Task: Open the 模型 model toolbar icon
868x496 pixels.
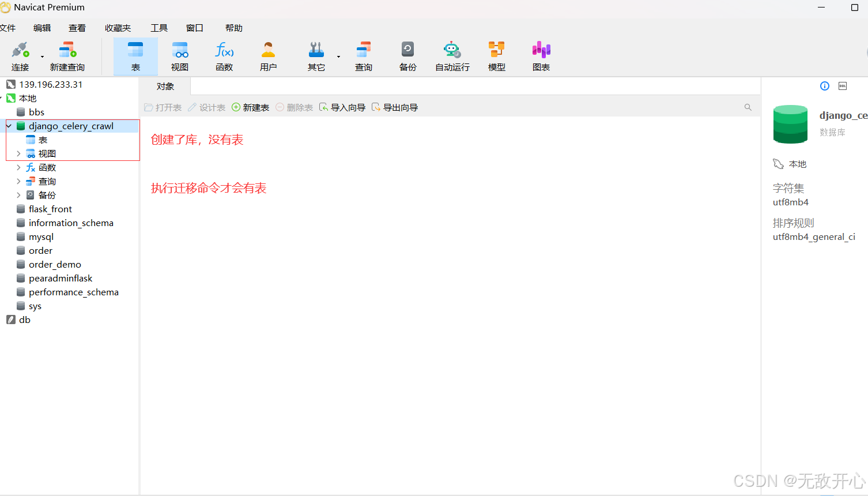Action: click(497, 57)
